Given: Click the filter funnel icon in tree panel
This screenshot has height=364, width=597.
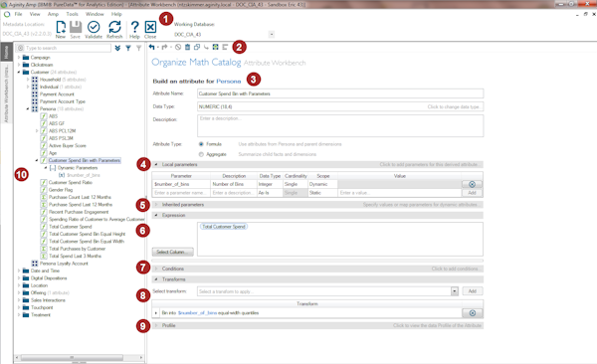Looking at the screenshot, I should pos(128,48).
